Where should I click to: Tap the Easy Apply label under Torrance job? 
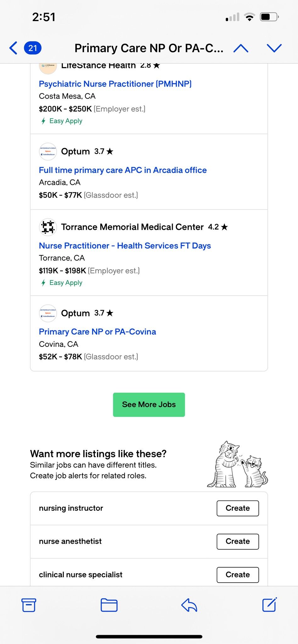tap(65, 283)
